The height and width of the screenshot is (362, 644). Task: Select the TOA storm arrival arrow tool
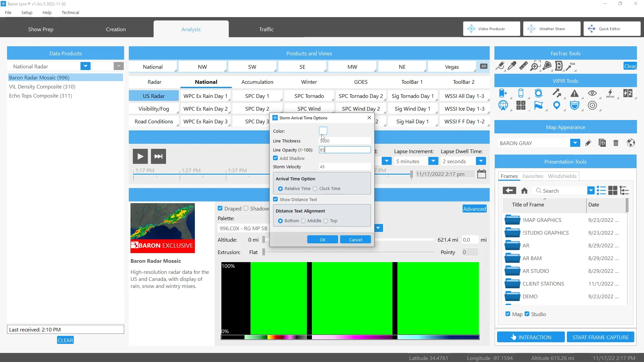point(570,66)
